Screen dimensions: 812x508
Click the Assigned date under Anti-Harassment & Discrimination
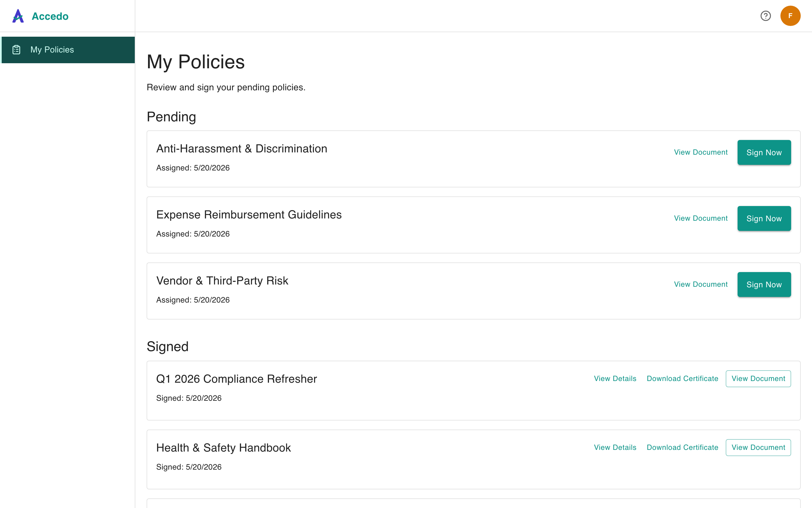193,168
